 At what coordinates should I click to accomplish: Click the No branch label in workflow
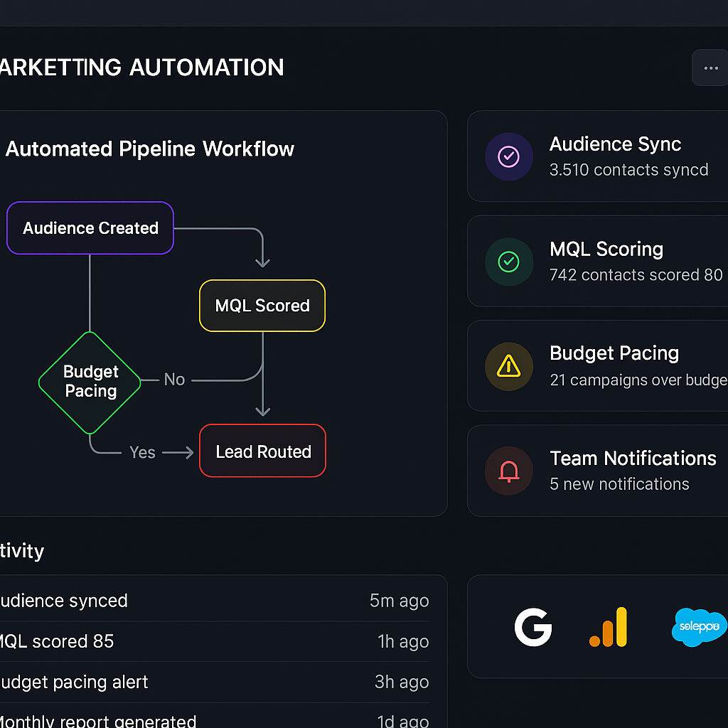tap(174, 380)
